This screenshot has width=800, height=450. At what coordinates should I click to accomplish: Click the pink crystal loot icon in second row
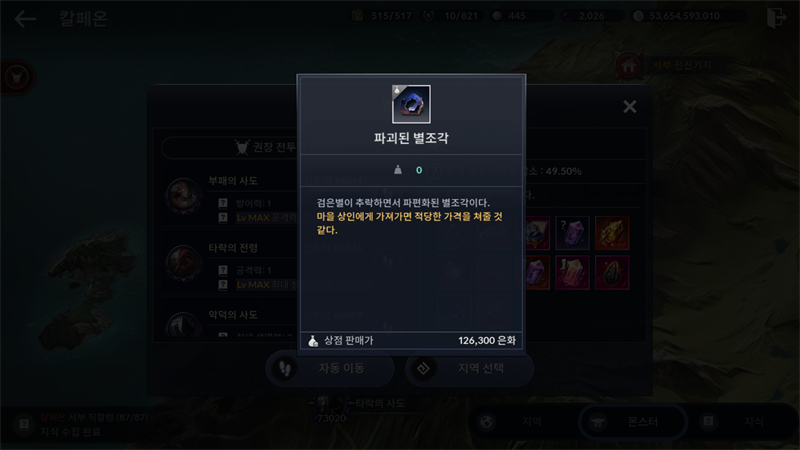click(x=572, y=272)
